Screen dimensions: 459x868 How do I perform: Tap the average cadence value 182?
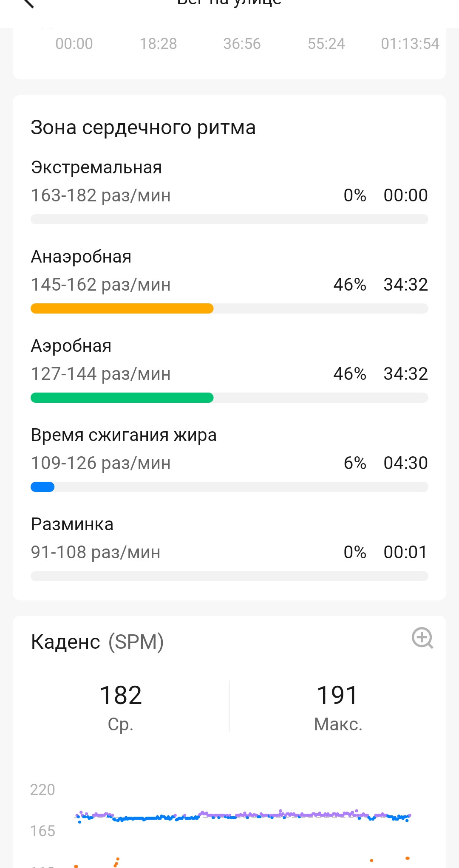[x=121, y=696]
